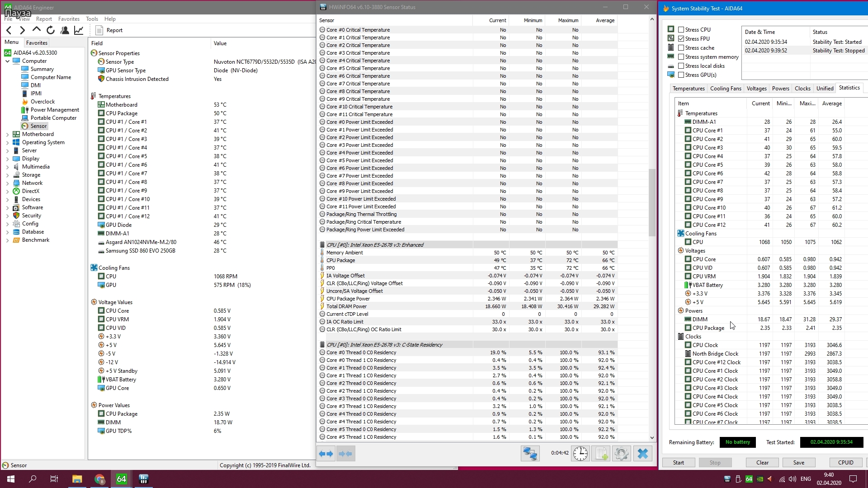This screenshot has width=868, height=488.
Task: Uncheck the Stress FPU checkbox
Action: [x=681, y=39]
